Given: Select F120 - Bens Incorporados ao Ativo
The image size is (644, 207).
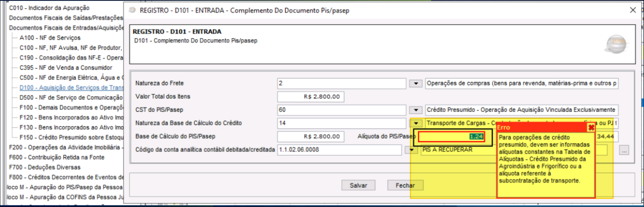Looking at the screenshot, I should [71, 118].
